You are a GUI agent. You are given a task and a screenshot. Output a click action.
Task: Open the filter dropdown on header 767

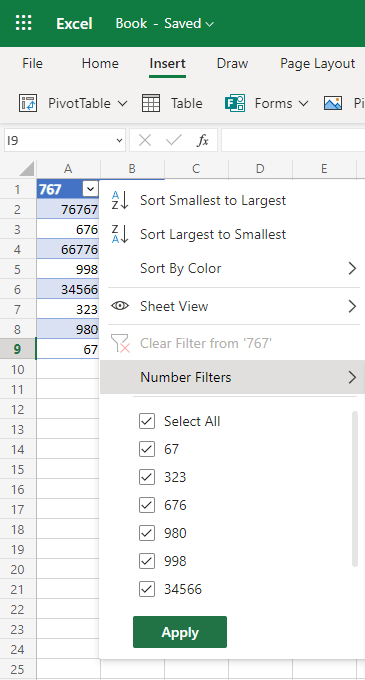[90, 189]
